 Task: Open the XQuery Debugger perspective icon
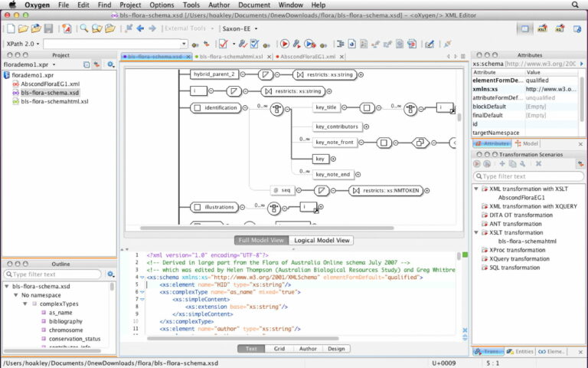(x=560, y=28)
